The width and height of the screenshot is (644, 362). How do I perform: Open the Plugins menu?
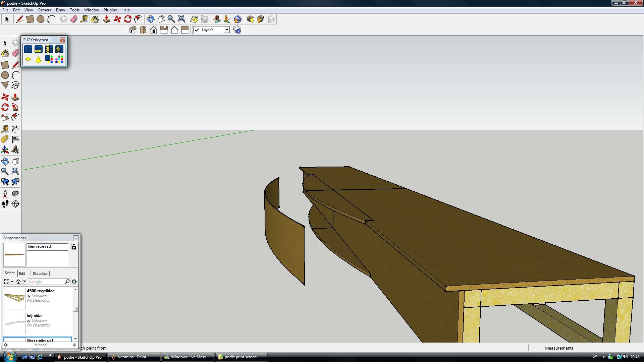[x=110, y=10]
